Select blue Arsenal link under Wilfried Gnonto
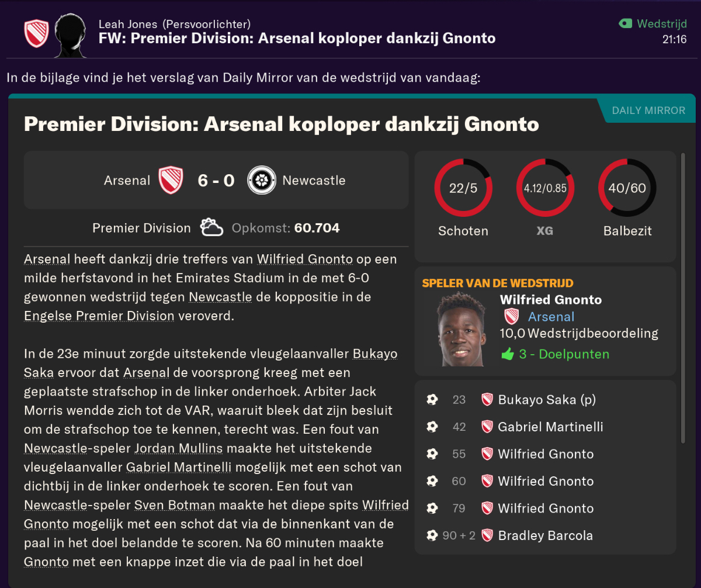The height and width of the screenshot is (588, 701). coord(551,317)
